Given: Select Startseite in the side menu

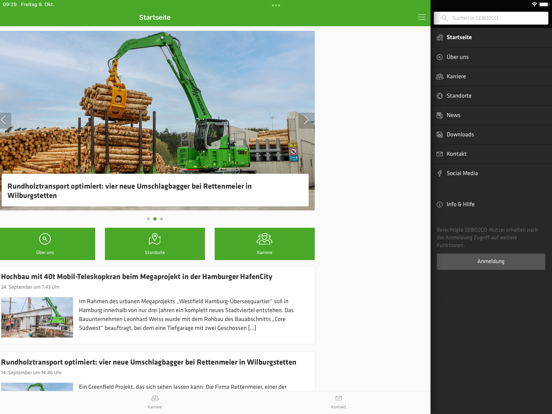Looking at the screenshot, I should 491,37.
